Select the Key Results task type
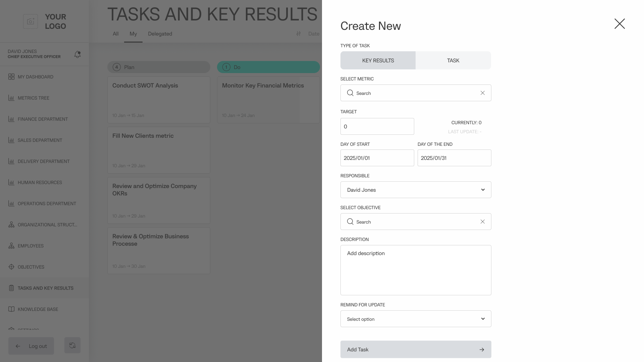 pos(378,60)
